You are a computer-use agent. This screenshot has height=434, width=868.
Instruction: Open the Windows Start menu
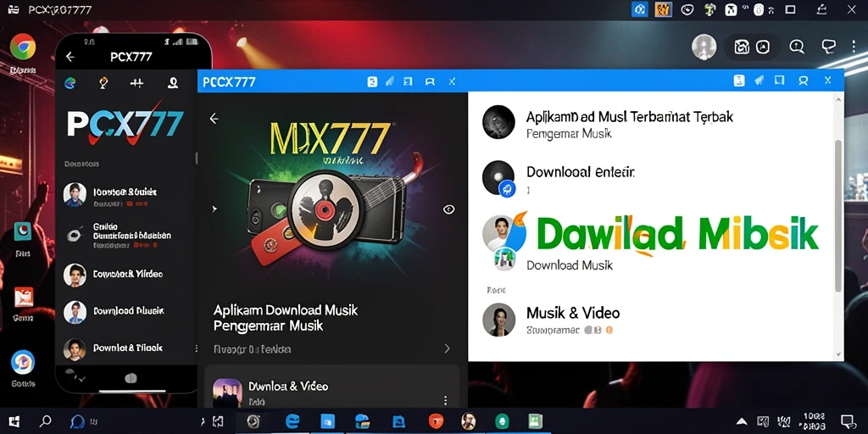coord(14,421)
